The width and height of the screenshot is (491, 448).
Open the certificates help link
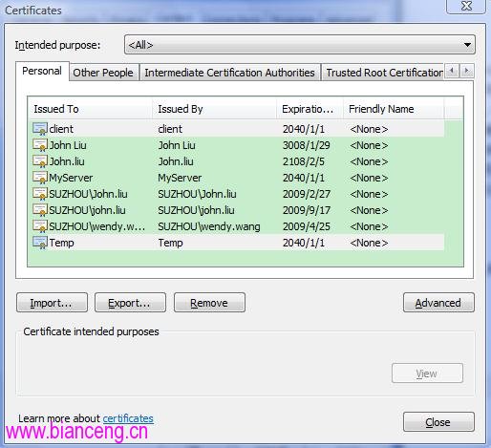point(128,418)
